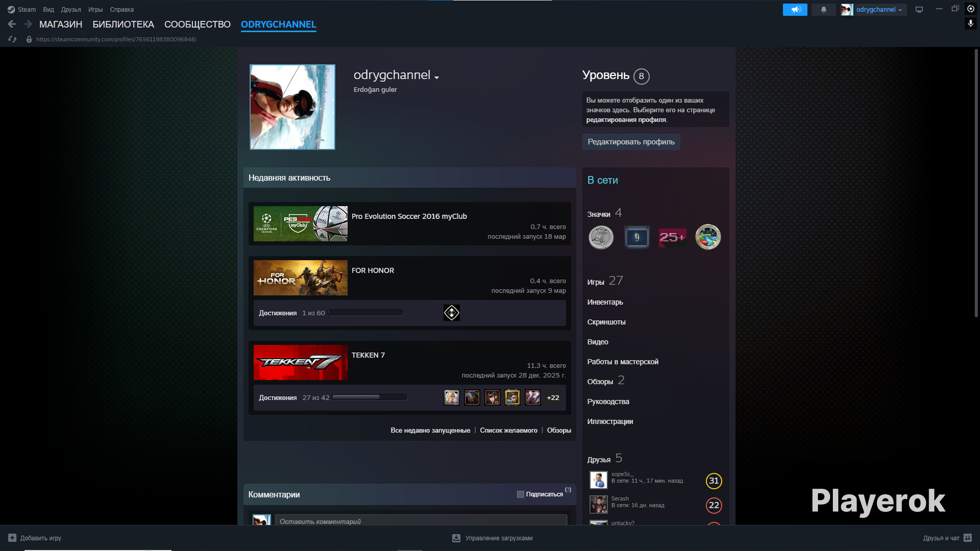Go back with the back arrow

tap(12, 24)
